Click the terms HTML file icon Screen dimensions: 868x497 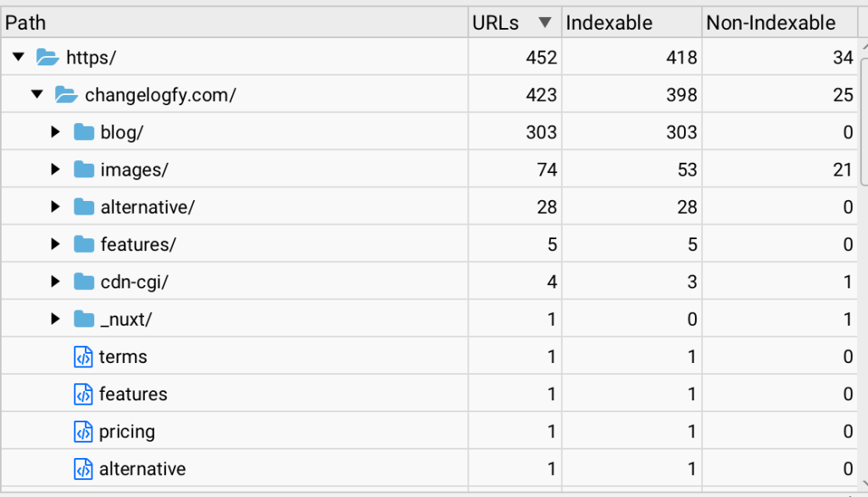pos(83,357)
